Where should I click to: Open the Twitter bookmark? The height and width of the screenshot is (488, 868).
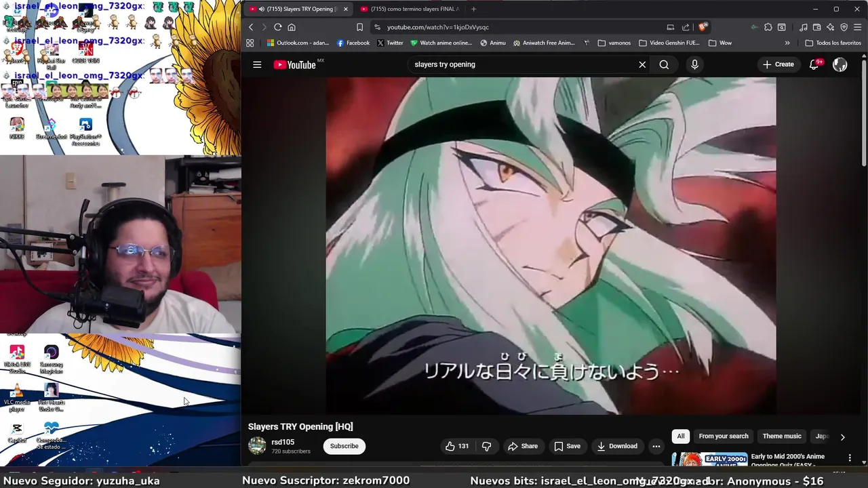(390, 43)
